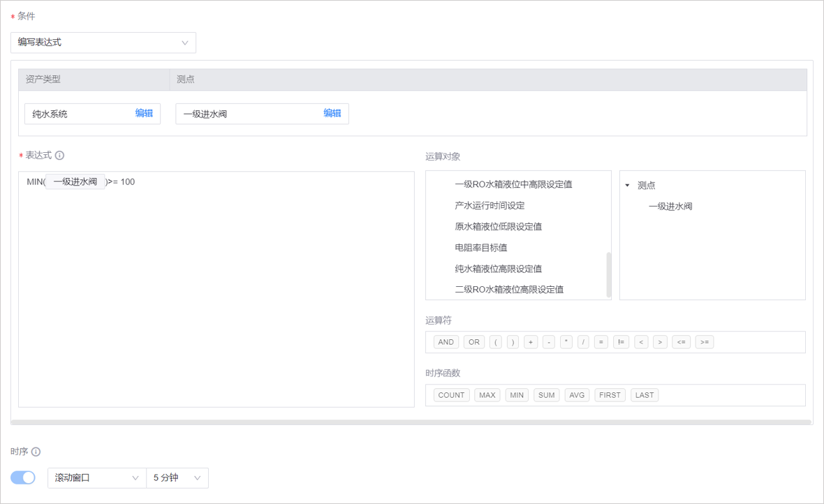Viewport: 824px width, 504px height.
Task: Insert the LAST time-series function
Action: pos(644,395)
